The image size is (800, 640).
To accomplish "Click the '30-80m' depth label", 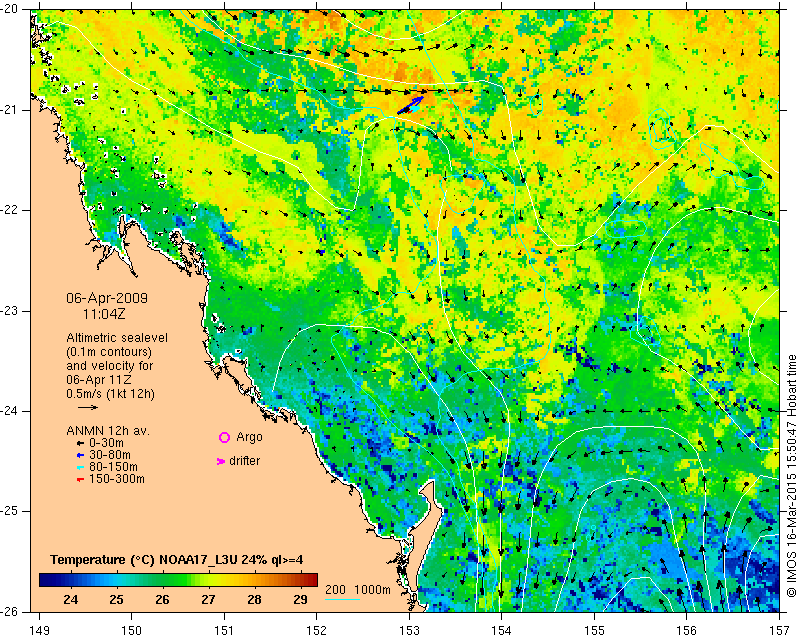I will pos(110,455).
